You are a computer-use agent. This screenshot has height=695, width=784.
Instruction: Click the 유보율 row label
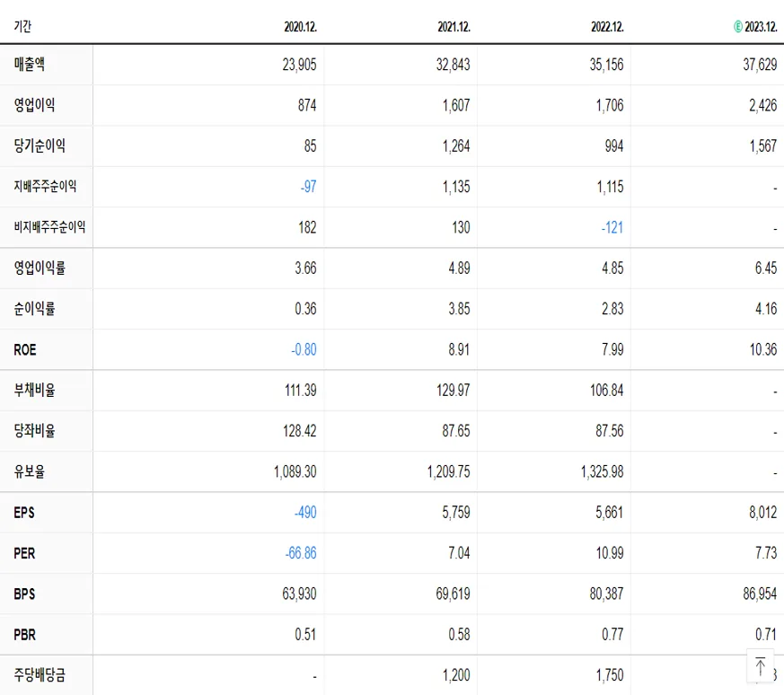(30, 471)
